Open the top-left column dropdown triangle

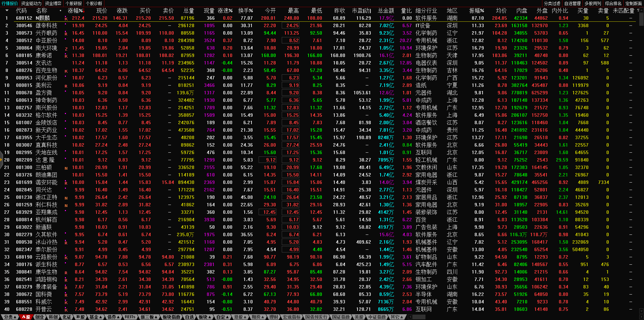coord(6,11)
